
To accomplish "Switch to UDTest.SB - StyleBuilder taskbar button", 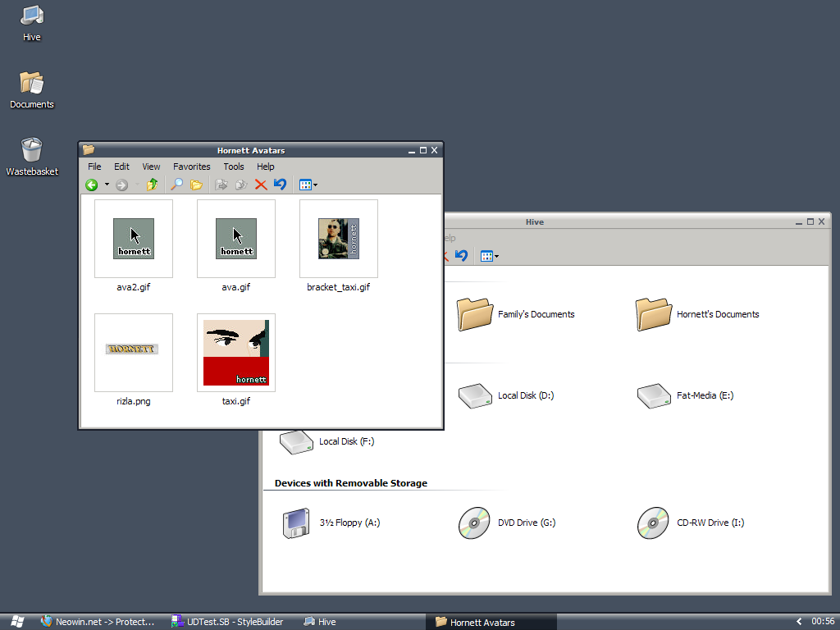I will click(x=227, y=622).
